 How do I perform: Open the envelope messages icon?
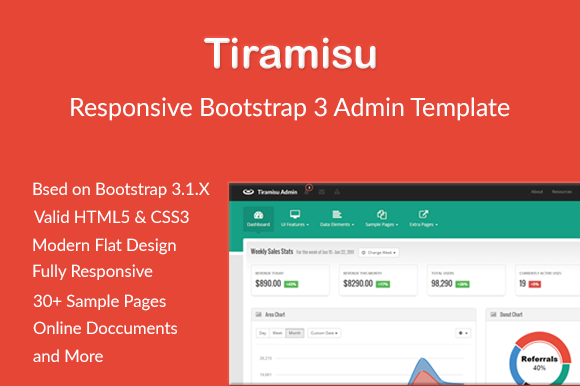click(x=322, y=192)
